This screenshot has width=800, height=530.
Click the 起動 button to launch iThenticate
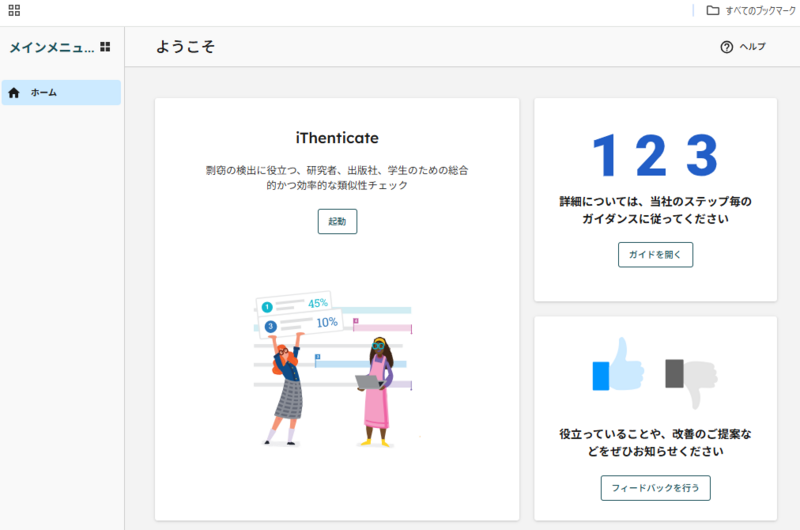[337, 221]
